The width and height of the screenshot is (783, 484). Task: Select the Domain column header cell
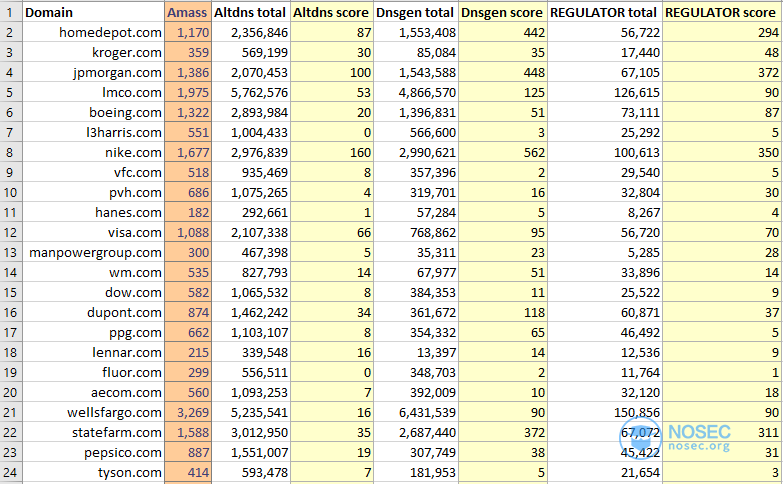(93, 12)
